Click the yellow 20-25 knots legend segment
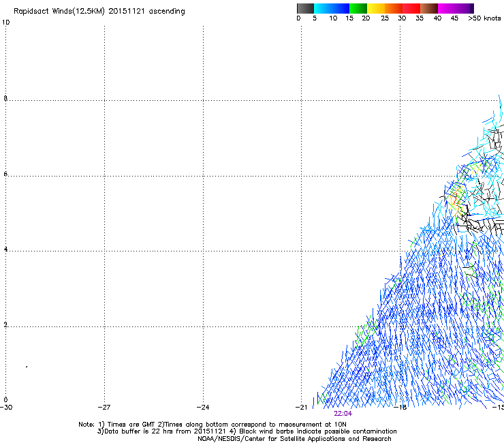Screen dimensions: 504x443 (376, 8)
